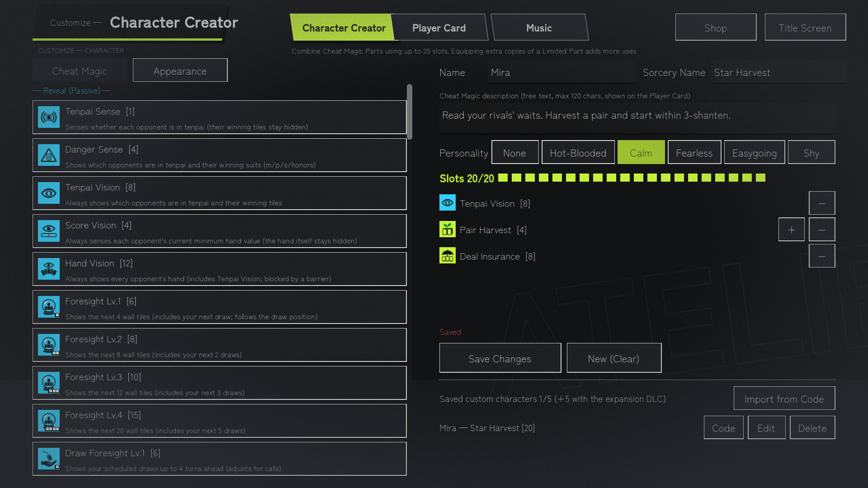The height and width of the screenshot is (488, 868).
Task: Remove Tenpai Vision with its minus button
Action: pos(822,203)
